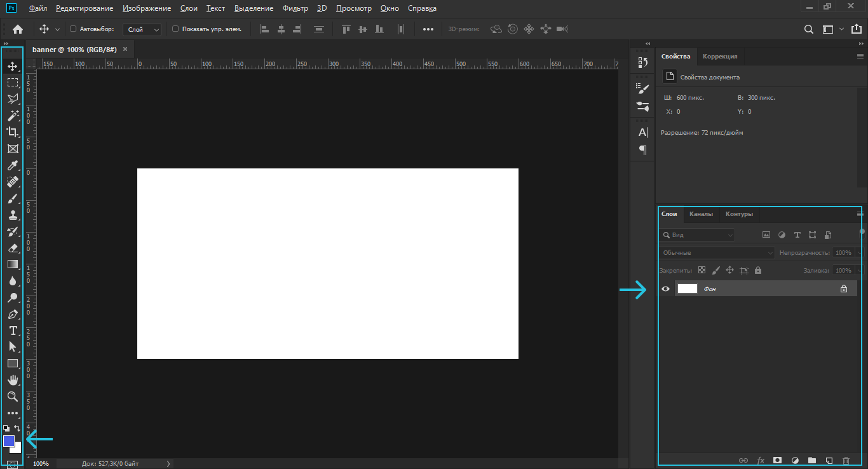Create a new adjustment layer
Screen dimensions: 868x469
795,460
